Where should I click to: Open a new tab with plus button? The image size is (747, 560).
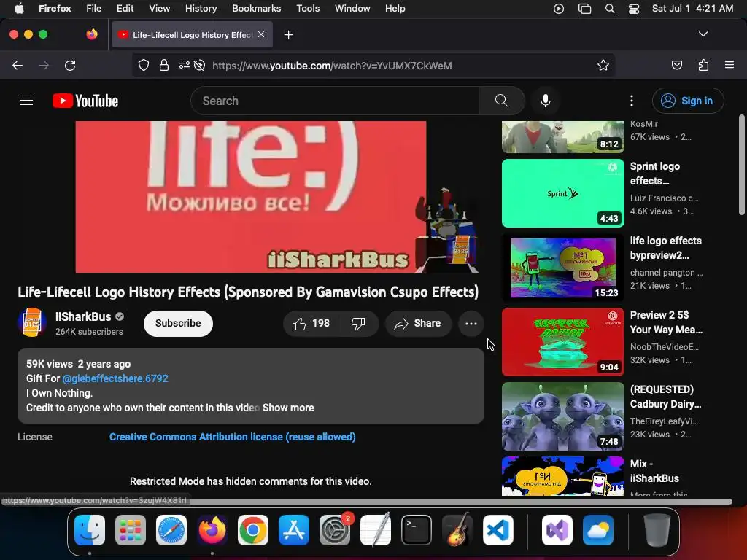point(288,35)
